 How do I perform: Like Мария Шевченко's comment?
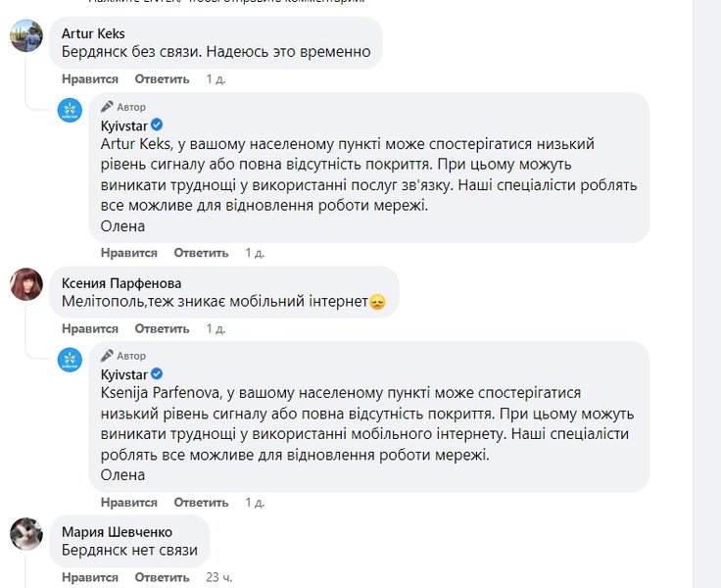(89, 577)
